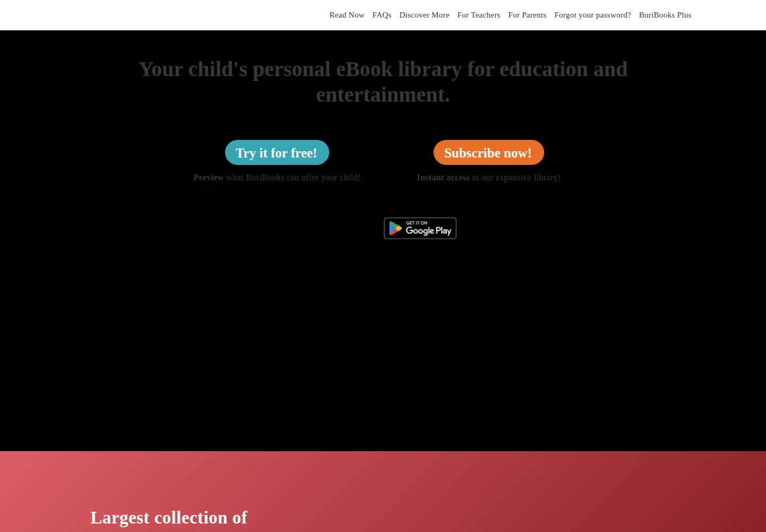The height and width of the screenshot is (532, 766).
Task: Click the Forgot your password? link
Action: point(593,15)
